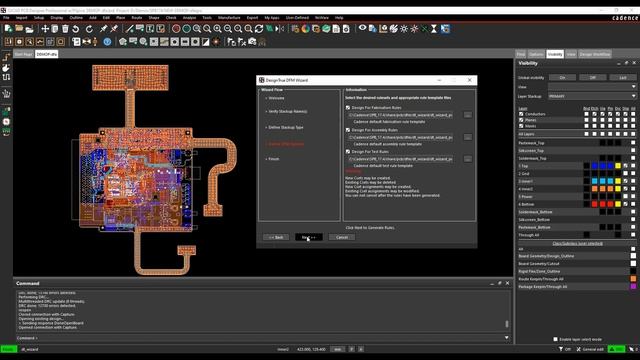This screenshot has width=640, height=360.
Task: Toggle All visibility checkbox for Silkscreen_Top
Action: pos(633,151)
